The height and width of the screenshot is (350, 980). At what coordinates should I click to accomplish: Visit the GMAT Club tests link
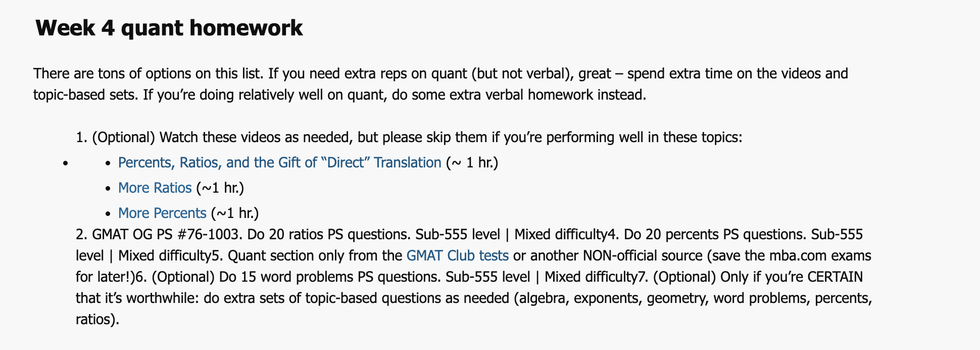coord(457,256)
